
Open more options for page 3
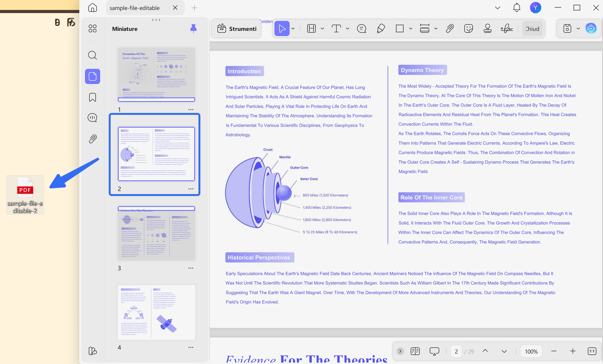pyautogui.click(x=191, y=268)
